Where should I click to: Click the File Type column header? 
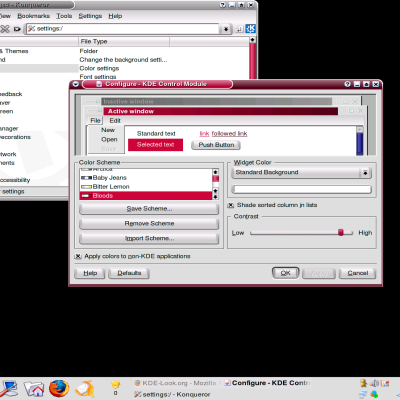(124, 42)
